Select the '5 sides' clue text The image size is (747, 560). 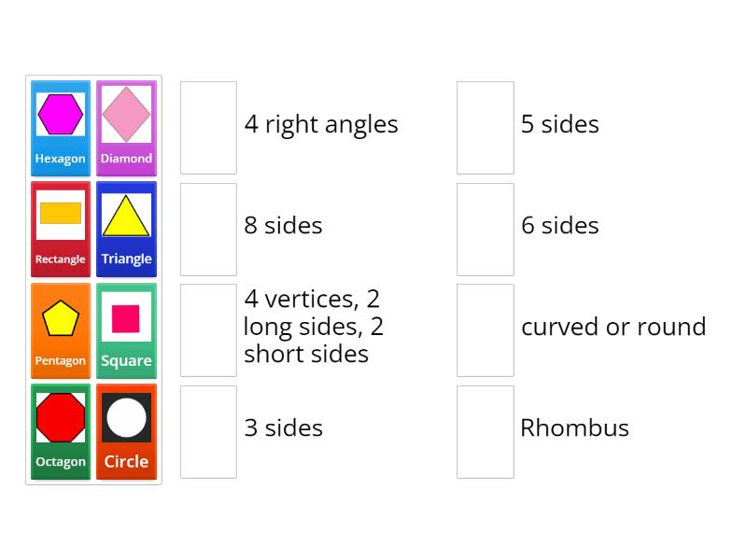click(x=561, y=124)
